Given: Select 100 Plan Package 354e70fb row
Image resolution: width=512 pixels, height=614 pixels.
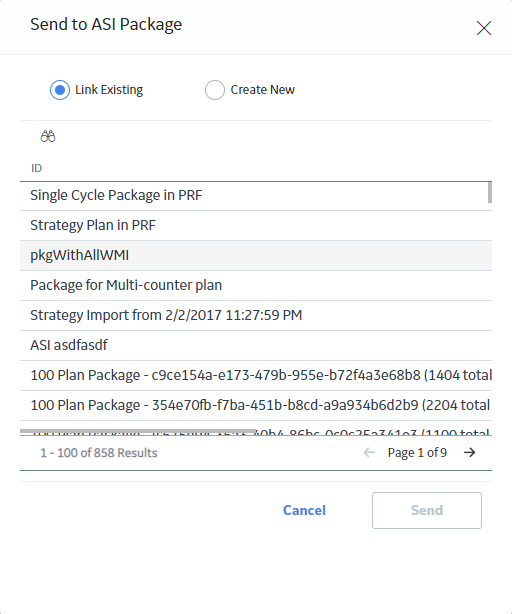Looking at the screenshot, I should tap(256, 405).
